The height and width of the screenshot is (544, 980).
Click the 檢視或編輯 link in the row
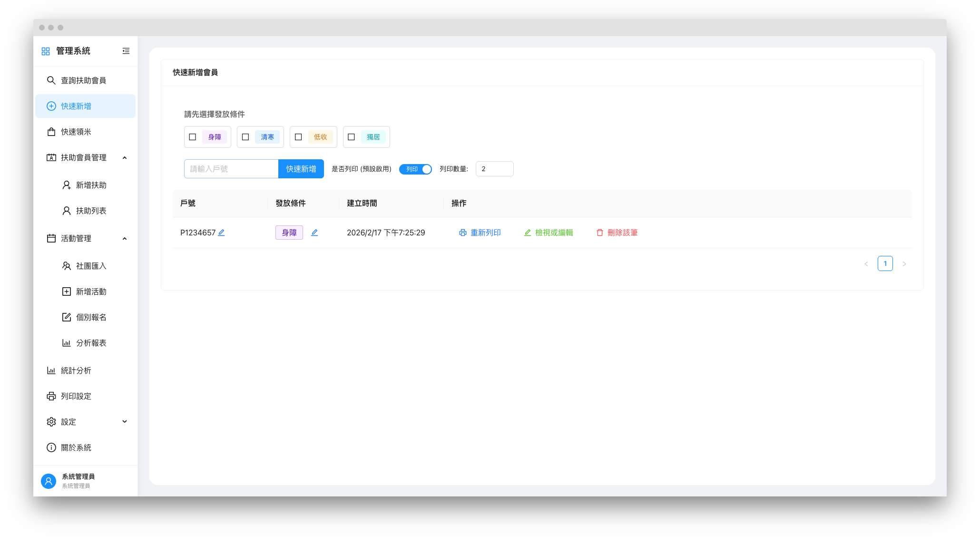click(554, 233)
